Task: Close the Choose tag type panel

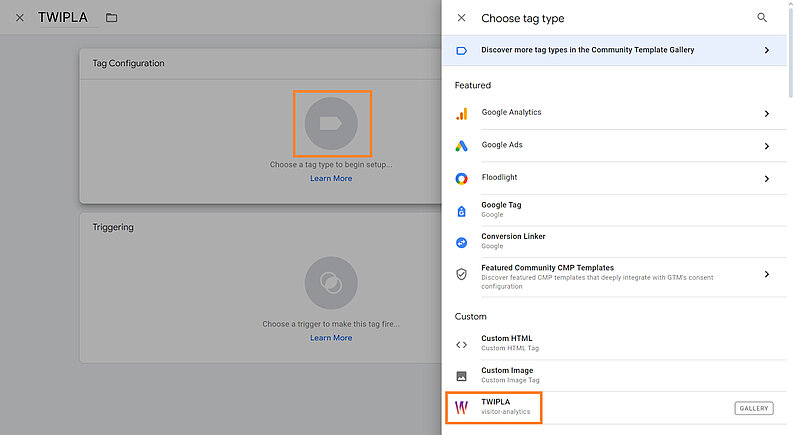Action: tap(461, 18)
